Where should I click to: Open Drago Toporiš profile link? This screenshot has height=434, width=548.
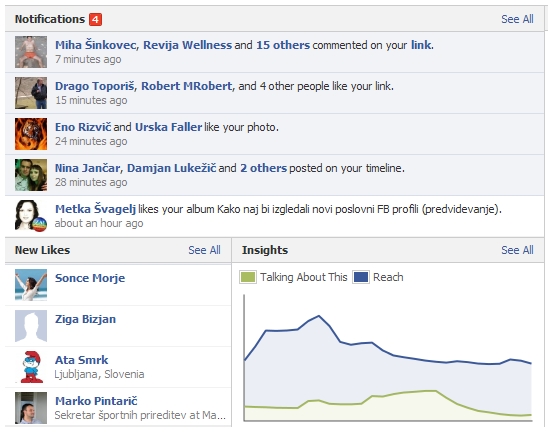[95, 86]
